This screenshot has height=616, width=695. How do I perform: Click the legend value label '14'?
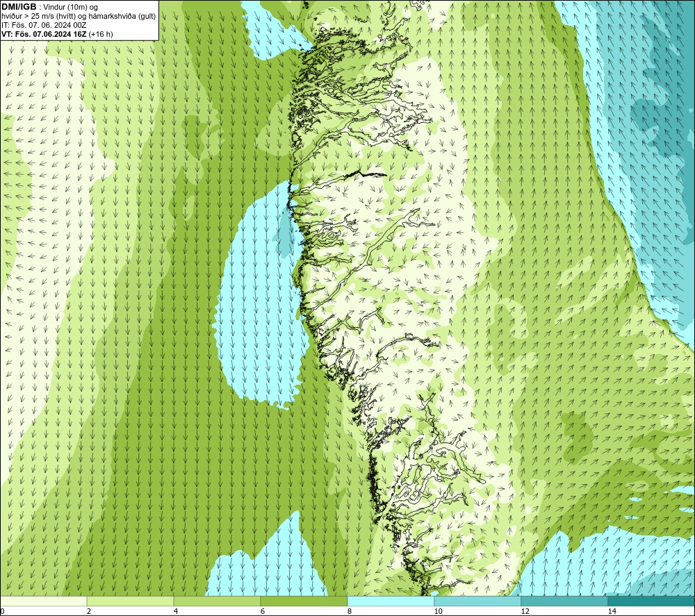coord(612,612)
